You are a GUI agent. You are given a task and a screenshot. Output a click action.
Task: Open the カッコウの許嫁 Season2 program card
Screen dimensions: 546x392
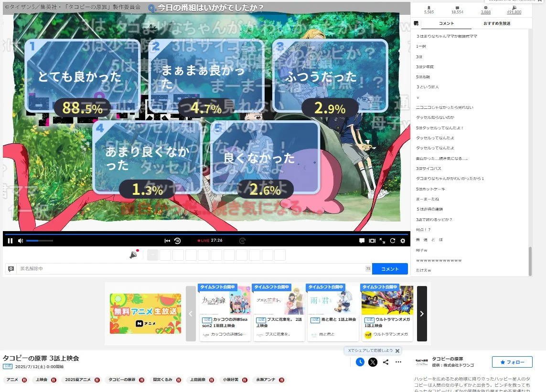point(225,313)
